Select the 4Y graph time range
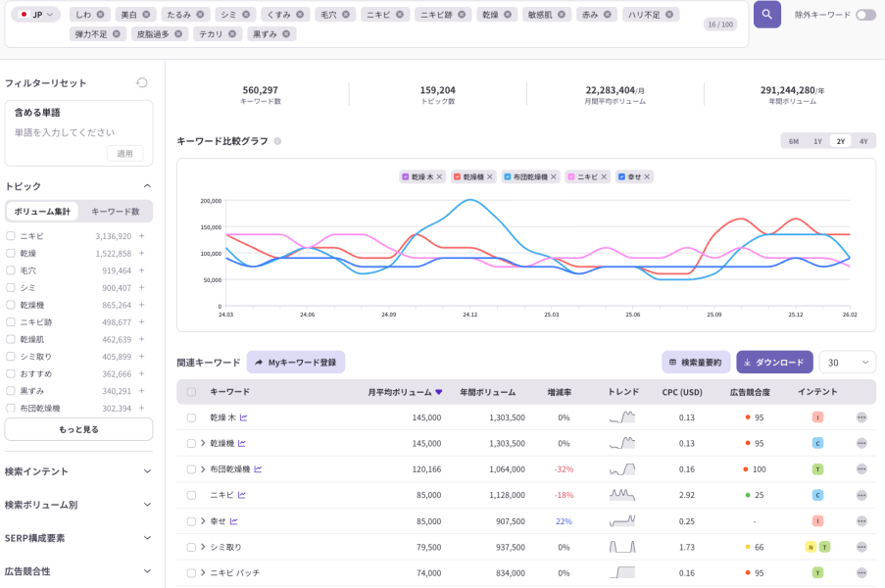The image size is (885, 588). pyautogui.click(x=863, y=141)
